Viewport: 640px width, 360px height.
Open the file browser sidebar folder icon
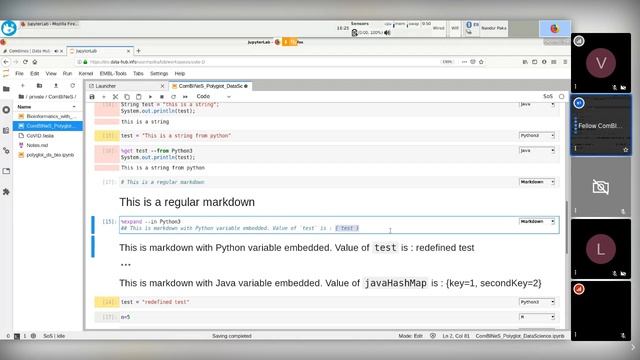coord(6,89)
